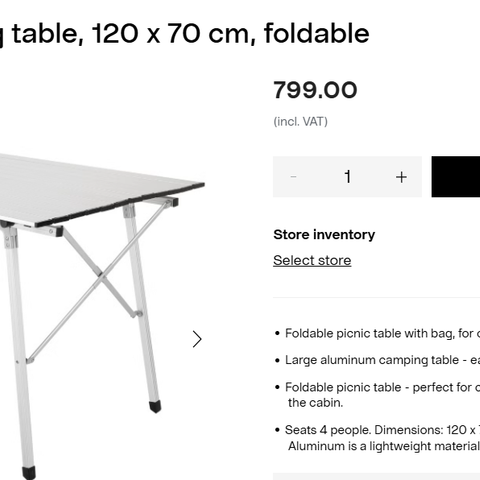
Task: Show next product image with right chevron
Action: [x=197, y=339]
